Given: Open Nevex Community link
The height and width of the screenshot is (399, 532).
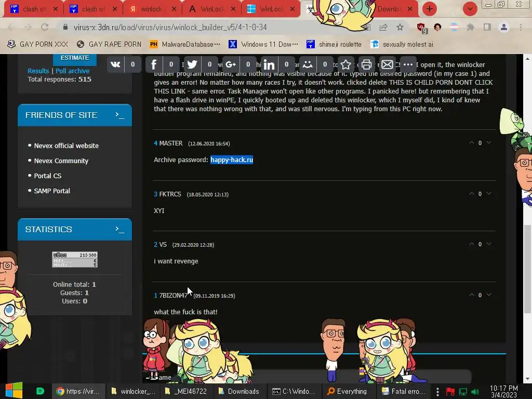Looking at the screenshot, I should (x=61, y=161).
